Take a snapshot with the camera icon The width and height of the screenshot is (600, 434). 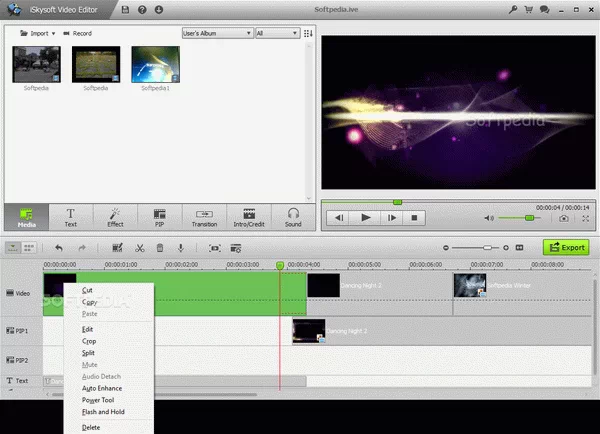pyautogui.click(x=564, y=217)
